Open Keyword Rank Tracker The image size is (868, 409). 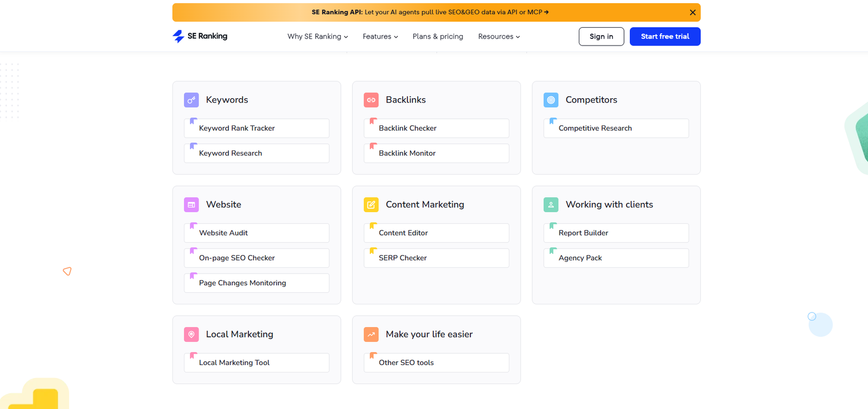(257, 128)
